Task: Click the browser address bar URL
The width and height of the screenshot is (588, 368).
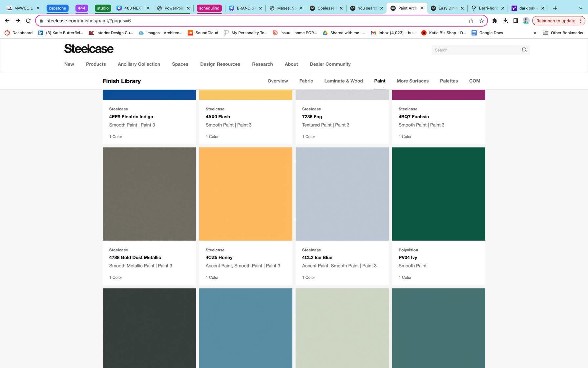Action: (x=89, y=21)
